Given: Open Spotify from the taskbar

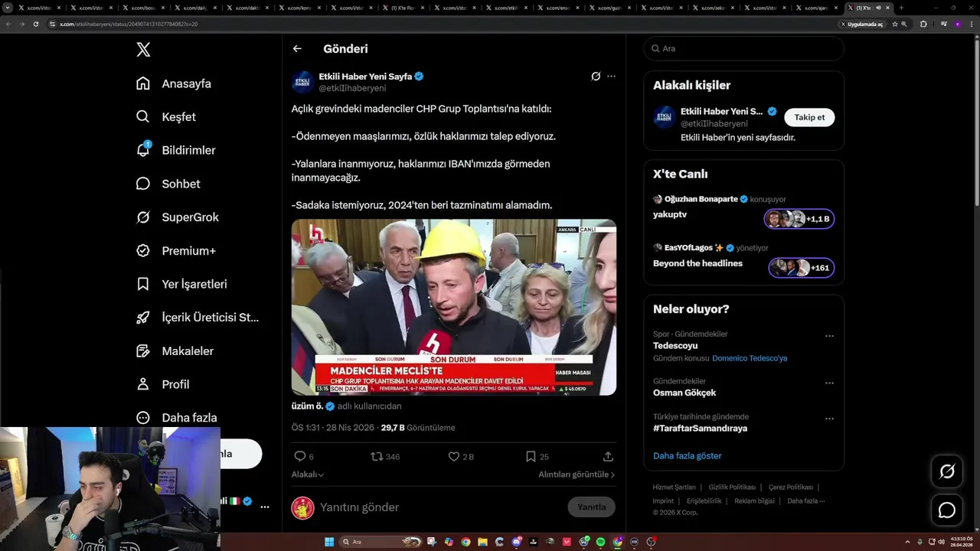Looking at the screenshot, I should [600, 542].
